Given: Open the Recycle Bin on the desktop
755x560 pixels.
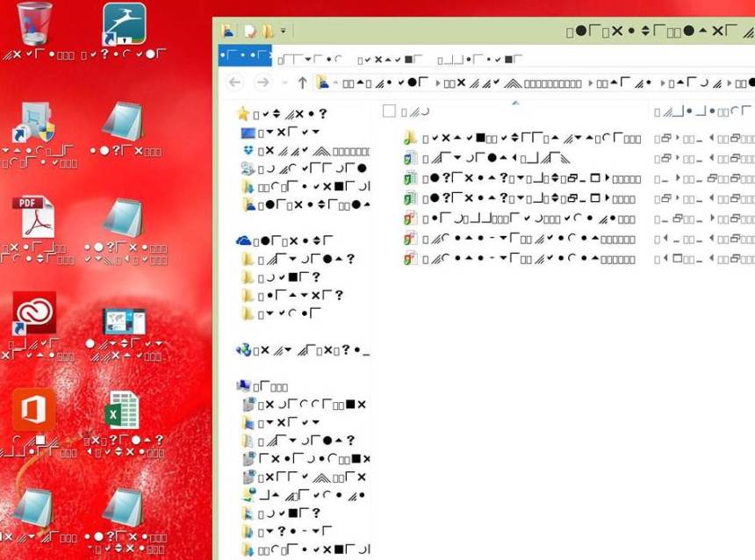Looking at the screenshot, I should coord(35,22).
